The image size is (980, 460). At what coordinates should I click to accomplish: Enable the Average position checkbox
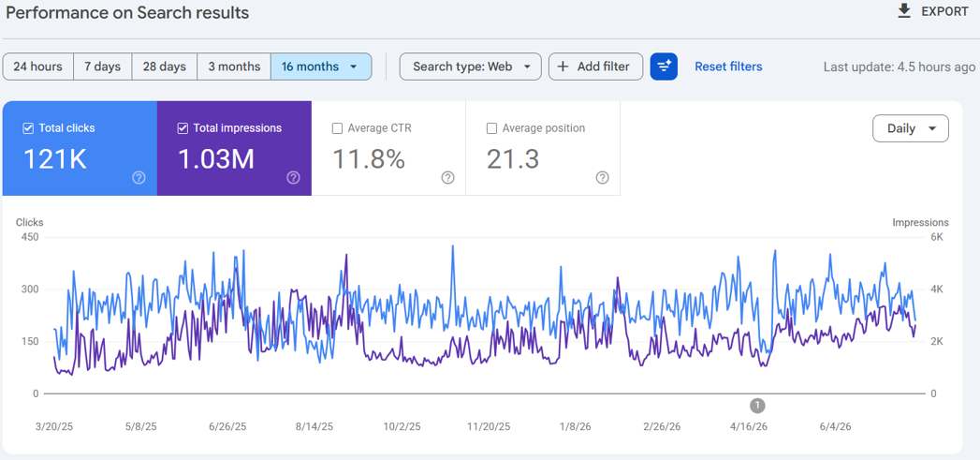point(491,128)
